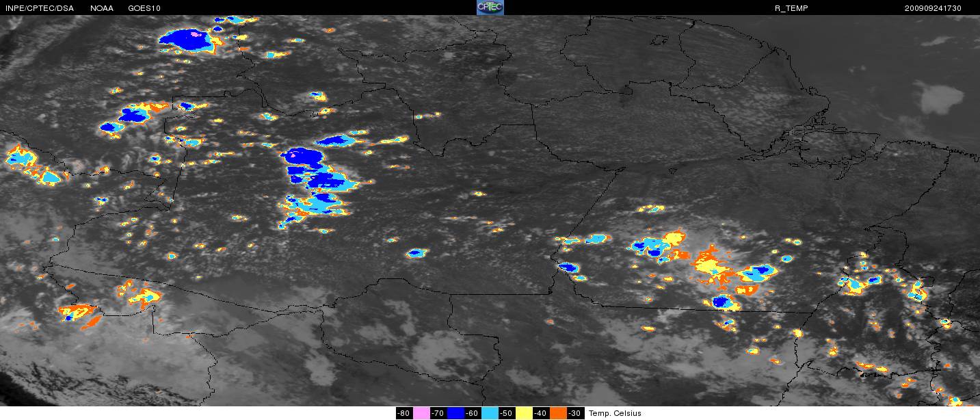Select the NOAA label in the header

pos(101,8)
